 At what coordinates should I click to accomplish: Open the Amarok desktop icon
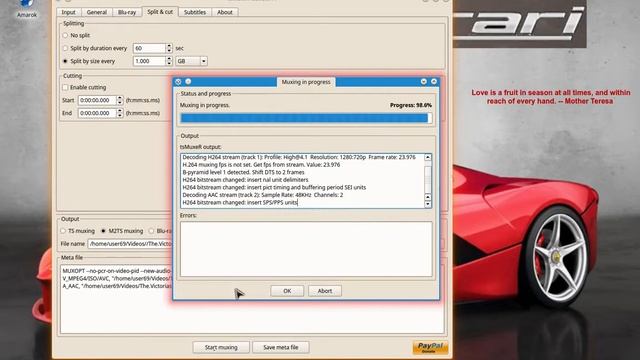27,9
